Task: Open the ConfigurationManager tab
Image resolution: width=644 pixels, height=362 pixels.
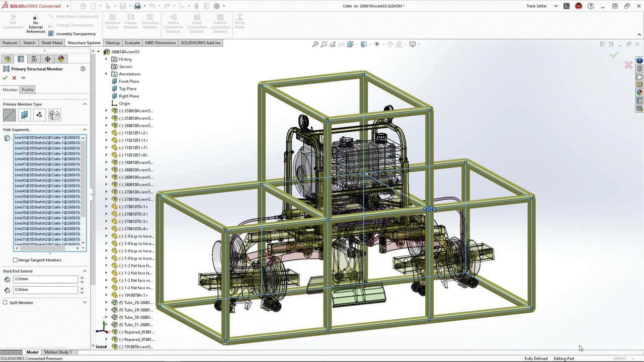Action: (34, 59)
